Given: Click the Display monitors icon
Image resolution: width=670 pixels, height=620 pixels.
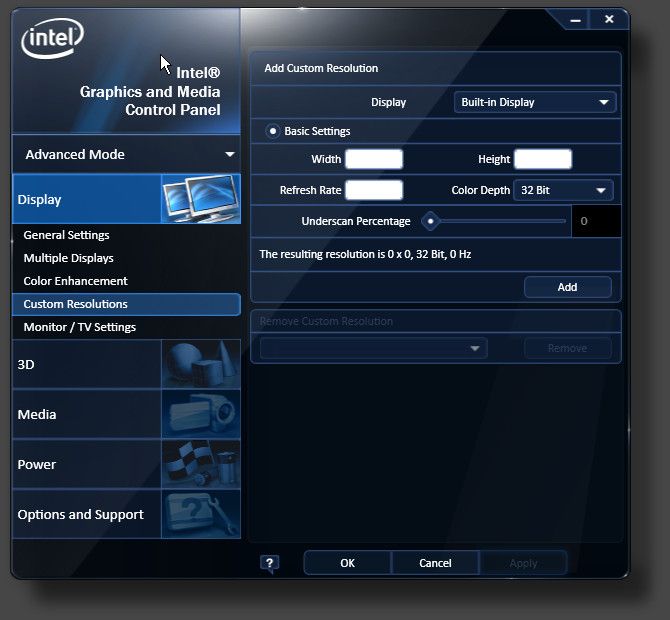Looking at the screenshot, I should [x=201, y=199].
